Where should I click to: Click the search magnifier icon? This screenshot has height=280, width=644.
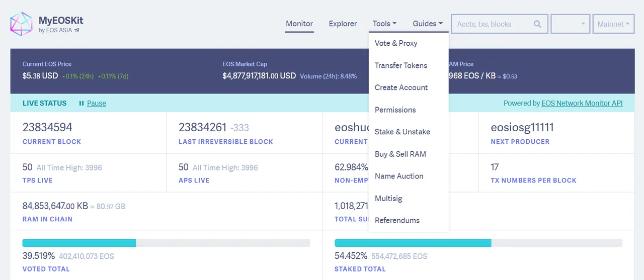click(x=537, y=24)
